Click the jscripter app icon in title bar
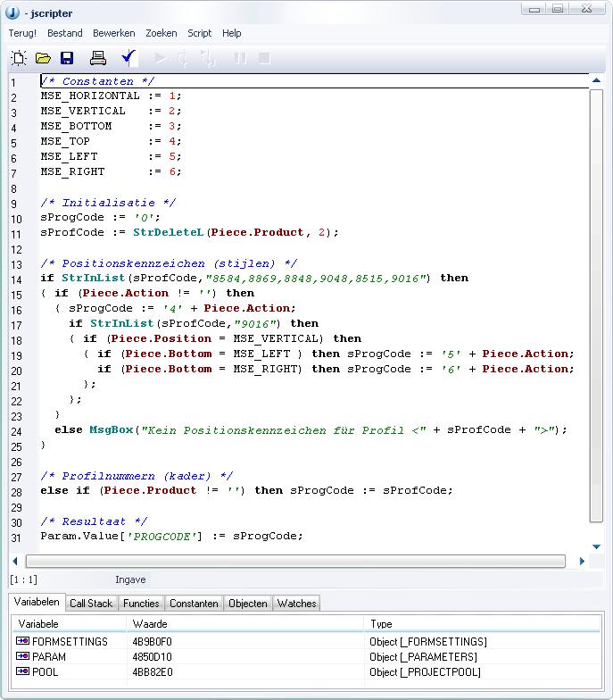This screenshot has width=613, height=700. pos(12,12)
